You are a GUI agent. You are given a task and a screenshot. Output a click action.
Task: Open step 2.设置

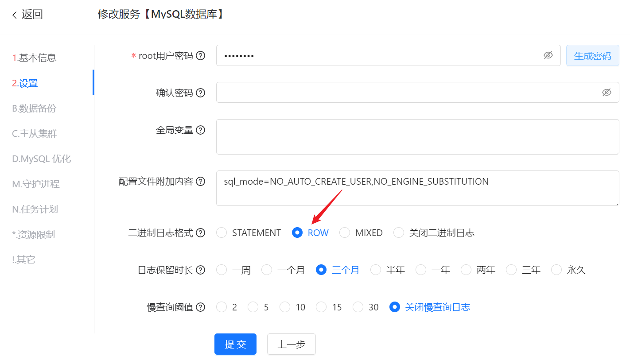tap(25, 83)
